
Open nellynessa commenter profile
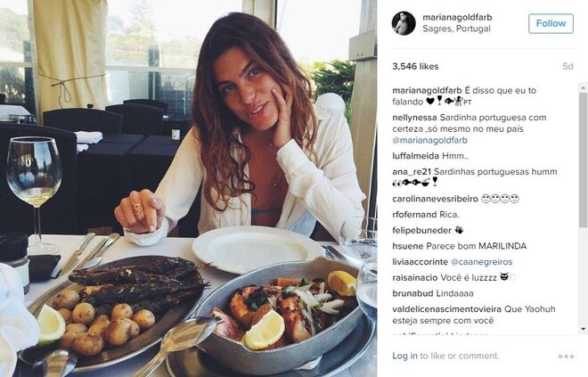(x=414, y=118)
